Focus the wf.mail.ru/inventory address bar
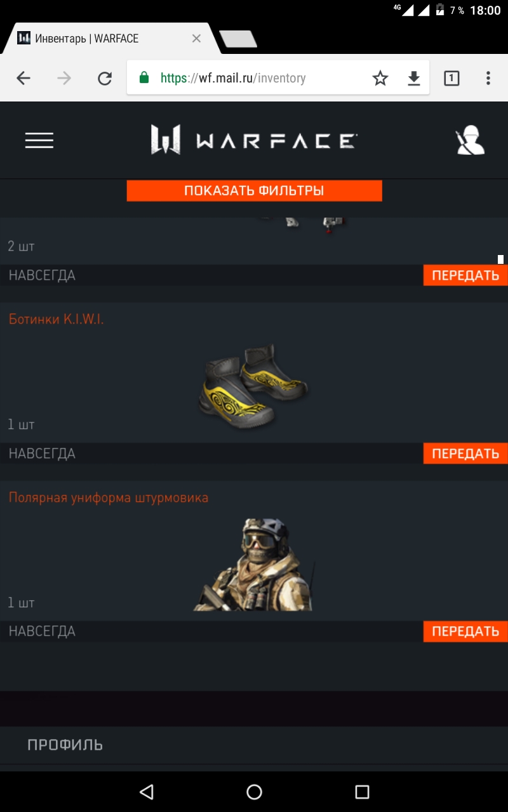The height and width of the screenshot is (812, 508). (x=233, y=78)
